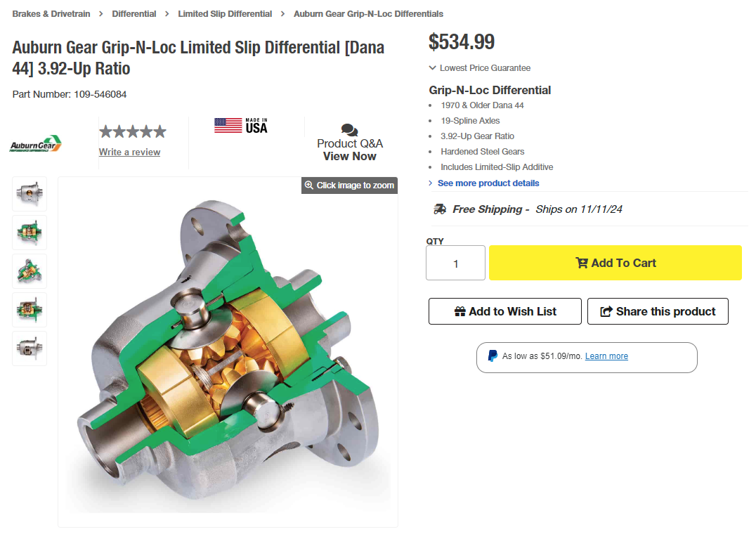Click the Product Q&A speech bubble icon
Screen dimensions: 756x534
tap(349, 130)
